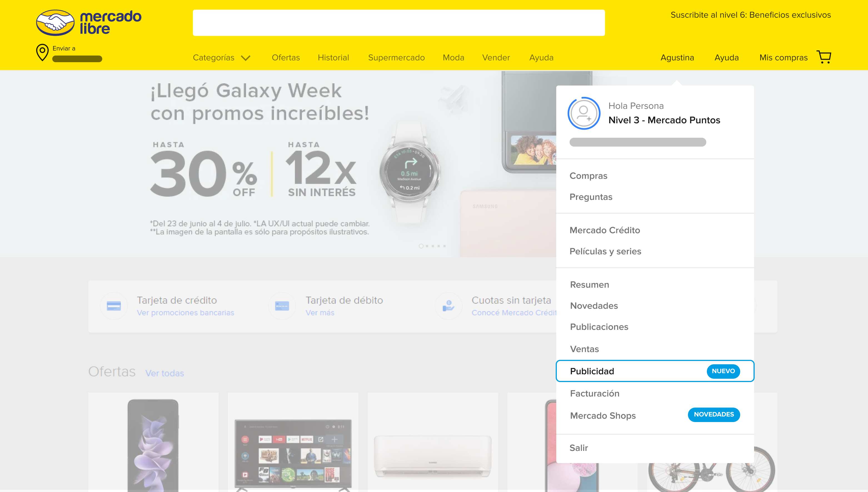Open Ayuda next to Agustina
Screen dimensions: 868x492
click(727, 58)
